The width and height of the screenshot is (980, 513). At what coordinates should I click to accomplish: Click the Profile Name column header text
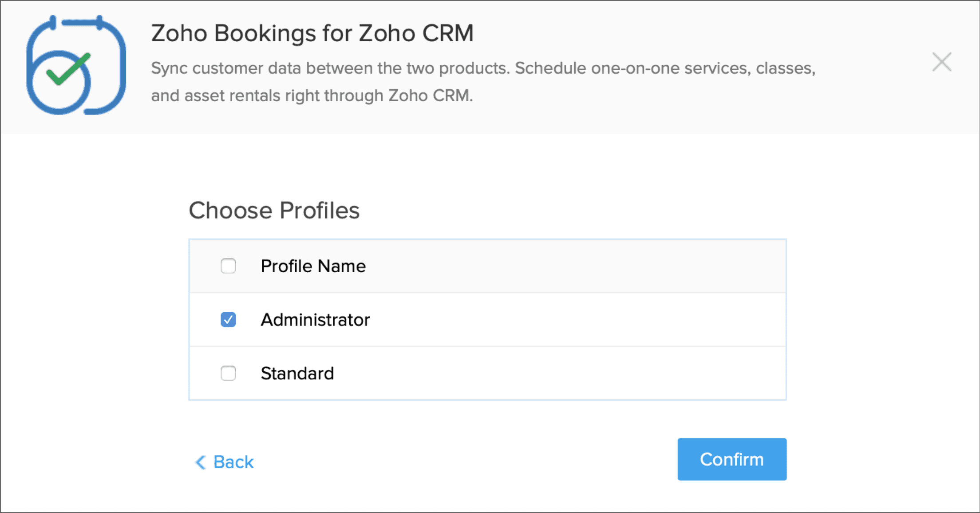pos(313,266)
